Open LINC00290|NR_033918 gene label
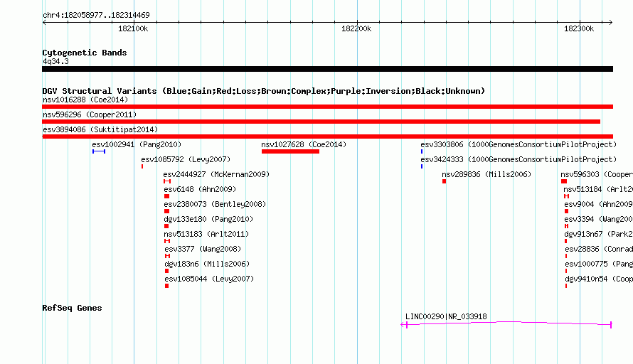Viewport: 633px width, 364px height. click(x=446, y=316)
